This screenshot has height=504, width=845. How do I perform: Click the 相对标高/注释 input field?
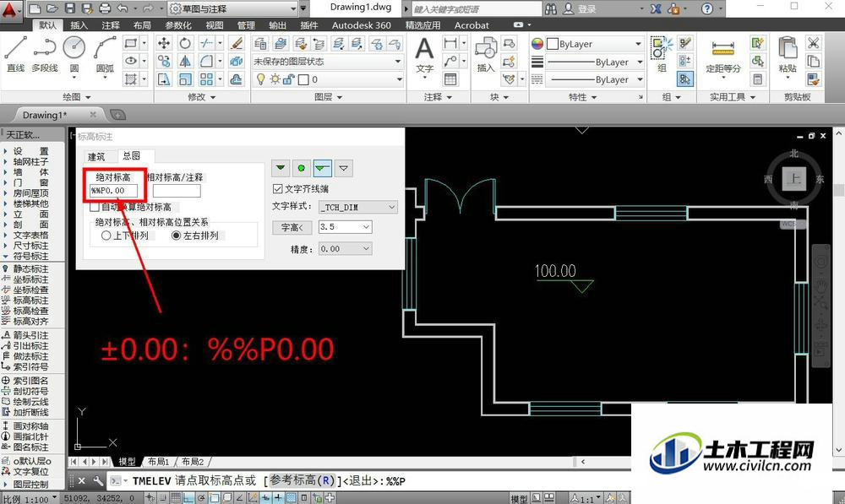point(177,191)
